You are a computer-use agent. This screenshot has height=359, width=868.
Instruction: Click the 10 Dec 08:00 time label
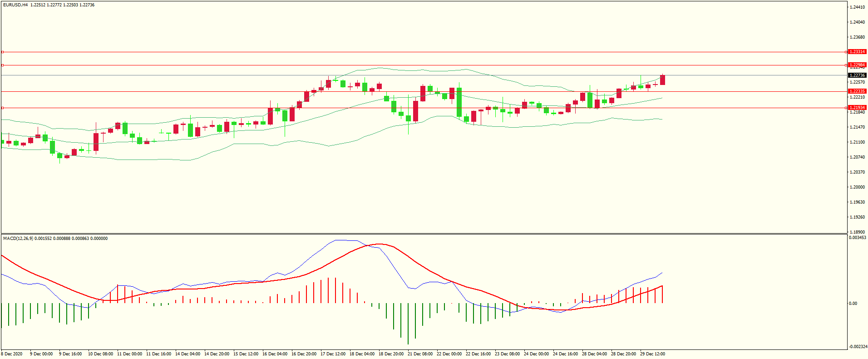click(x=100, y=354)
